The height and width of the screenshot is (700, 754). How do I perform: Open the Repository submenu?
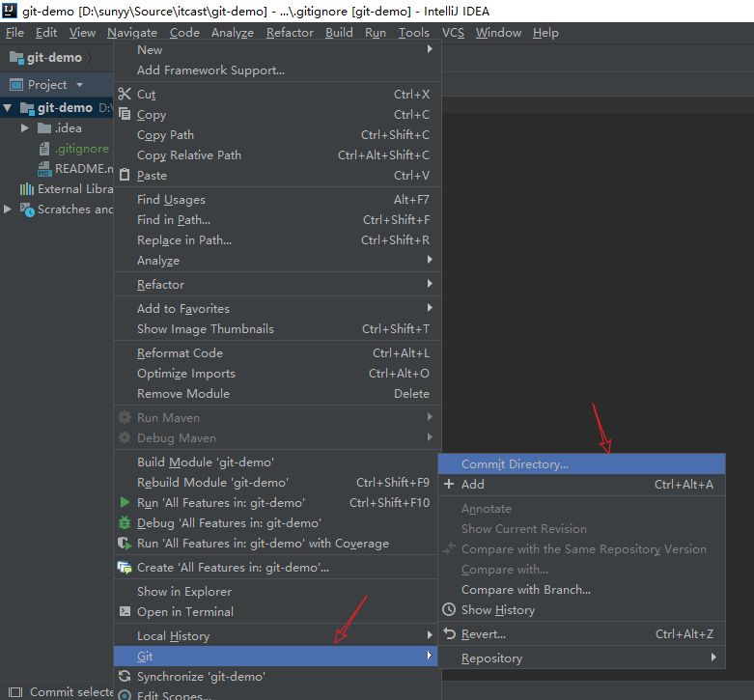491,658
